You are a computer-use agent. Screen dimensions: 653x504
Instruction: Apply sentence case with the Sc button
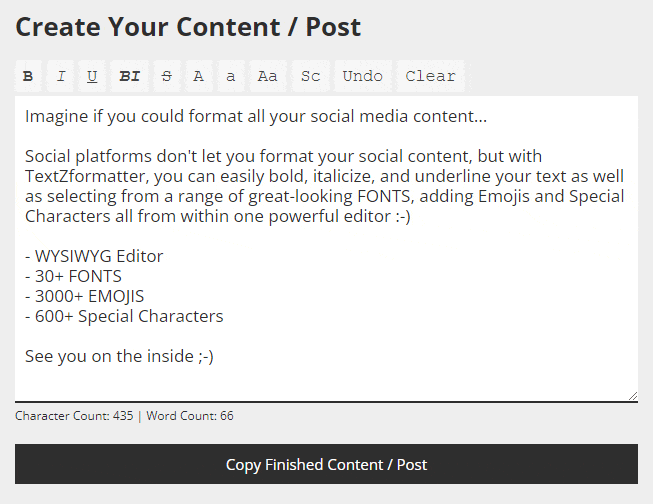coord(310,76)
